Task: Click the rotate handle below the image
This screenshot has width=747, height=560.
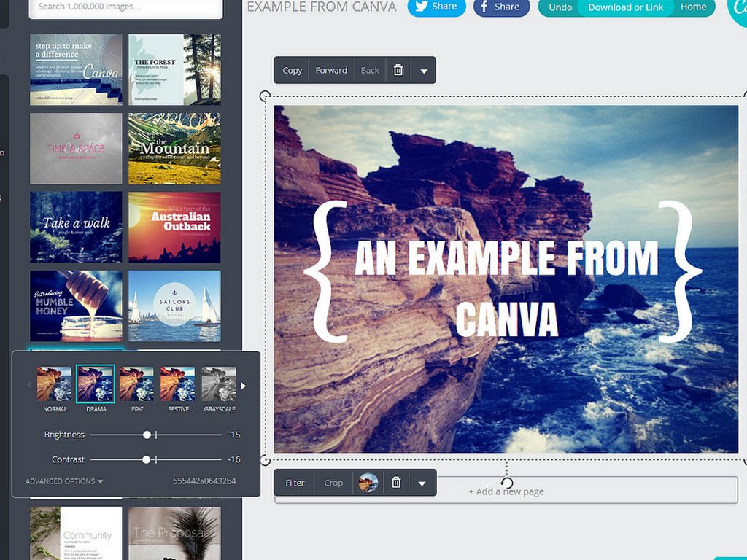Action: point(507,483)
